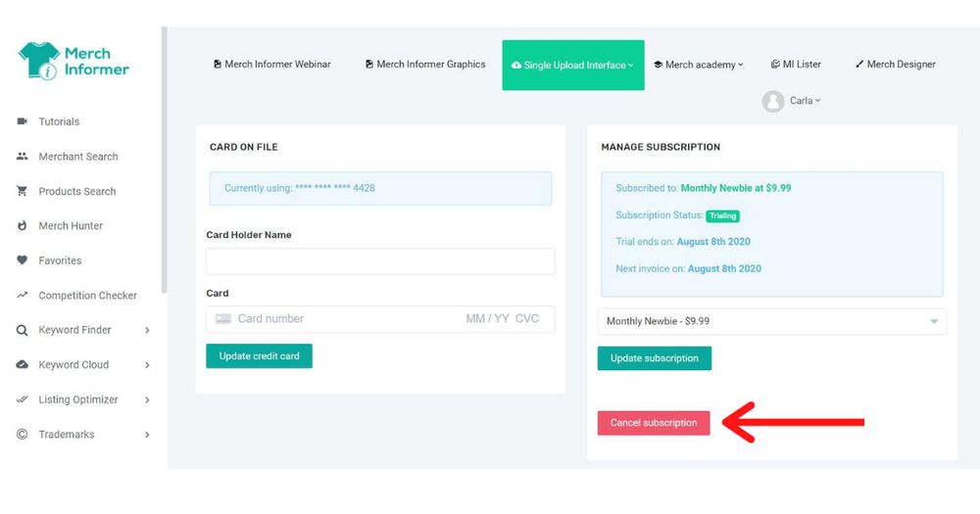The image size is (980, 514).
Task: Expand the Listing Optimizer submenu arrow
Action: 147,399
